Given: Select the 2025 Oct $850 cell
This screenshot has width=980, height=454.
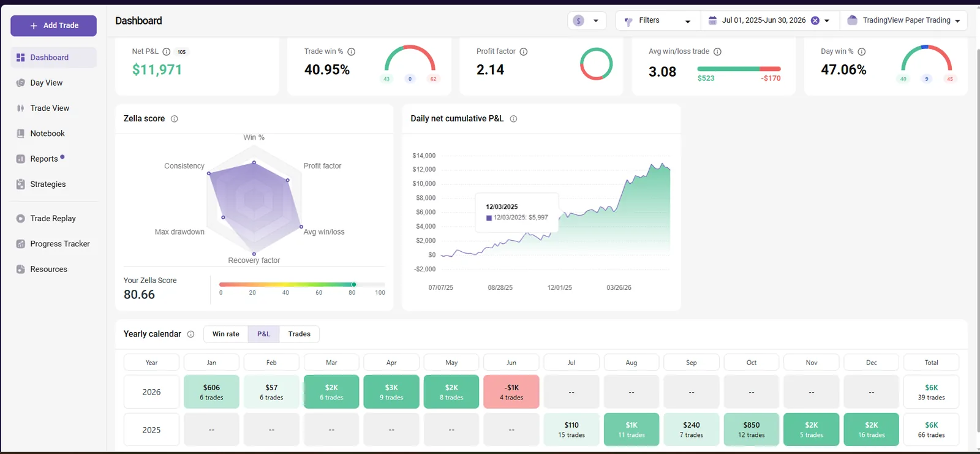Looking at the screenshot, I should pos(752,429).
